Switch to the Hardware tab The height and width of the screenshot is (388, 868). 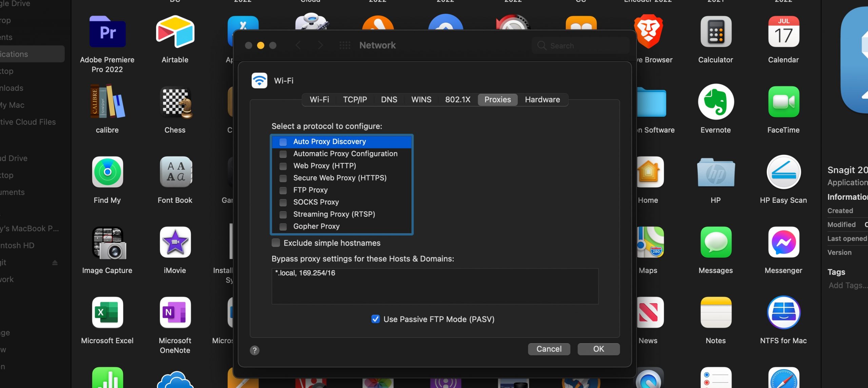pyautogui.click(x=542, y=100)
